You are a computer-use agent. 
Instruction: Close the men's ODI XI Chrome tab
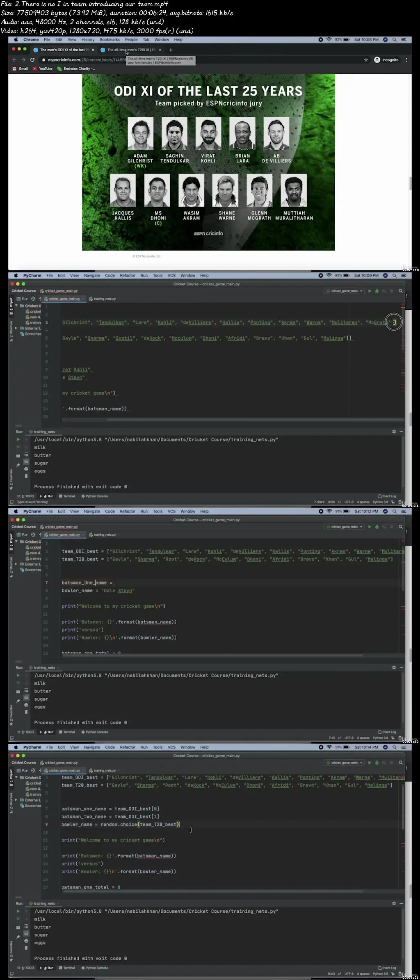pyautogui.click(x=93, y=50)
